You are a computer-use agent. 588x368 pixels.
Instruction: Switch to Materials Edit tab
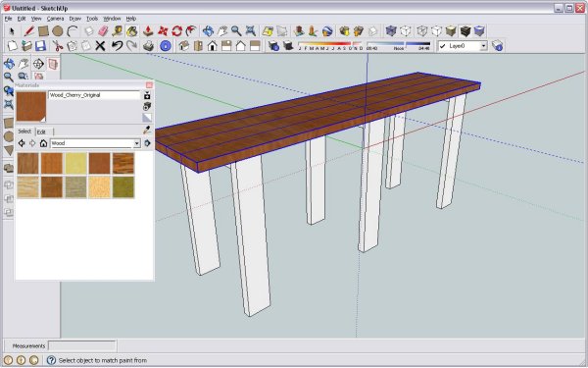(41, 131)
